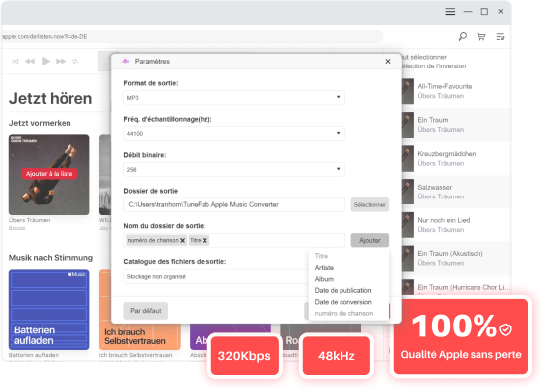Click the Ajouter button
The height and width of the screenshot is (392, 546).
coord(370,240)
